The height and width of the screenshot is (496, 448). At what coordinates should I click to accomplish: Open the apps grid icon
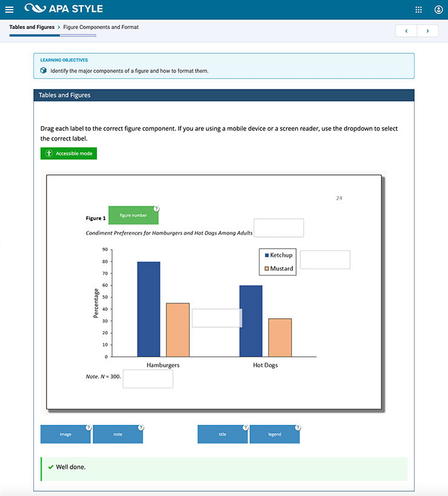[x=418, y=10]
